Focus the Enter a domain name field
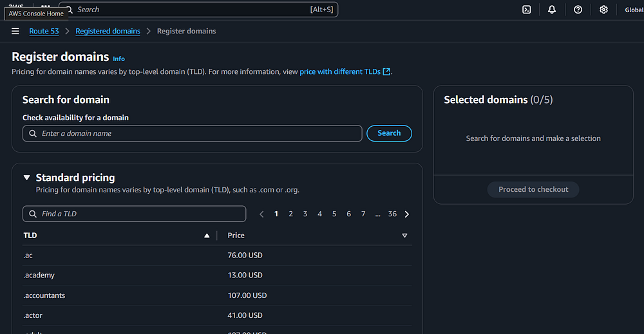Image resolution: width=644 pixels, height=334 pixels. (193, 133)
